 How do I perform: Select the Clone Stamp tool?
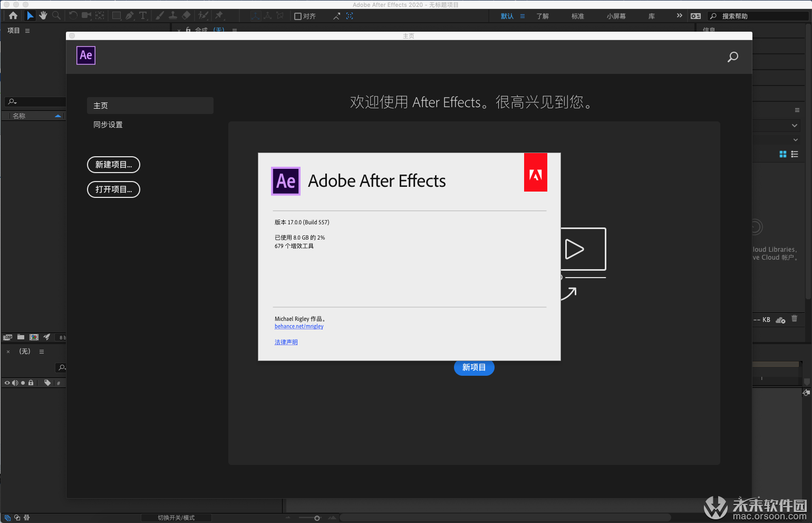pos(173,16)
